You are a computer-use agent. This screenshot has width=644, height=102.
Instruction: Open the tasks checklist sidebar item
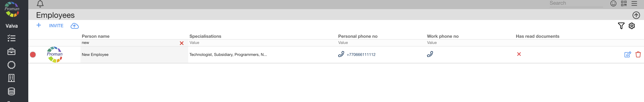pos(11,38)
